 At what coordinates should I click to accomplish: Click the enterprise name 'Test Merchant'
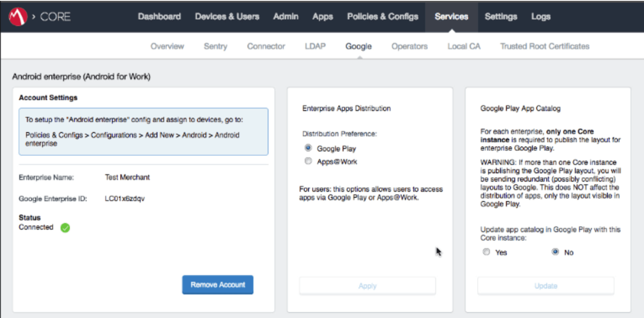tap(127, 178)
